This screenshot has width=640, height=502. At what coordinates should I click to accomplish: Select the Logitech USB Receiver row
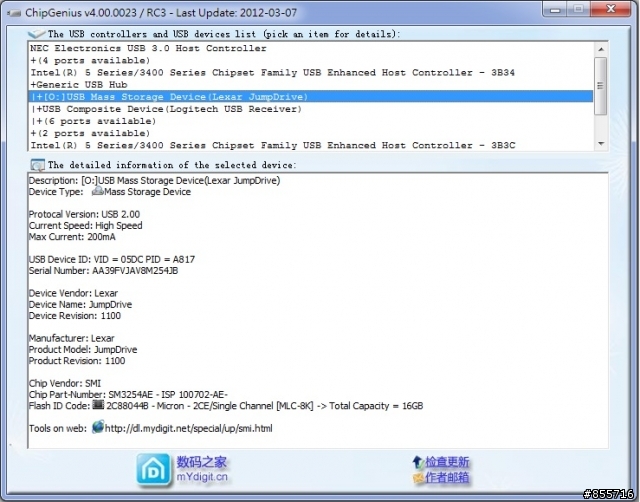[x=311, y=109]
